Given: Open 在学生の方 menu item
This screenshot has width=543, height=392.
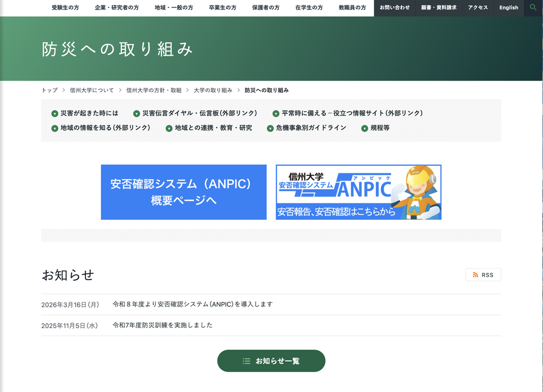Looking at the screenshot, I should point(309,7).
